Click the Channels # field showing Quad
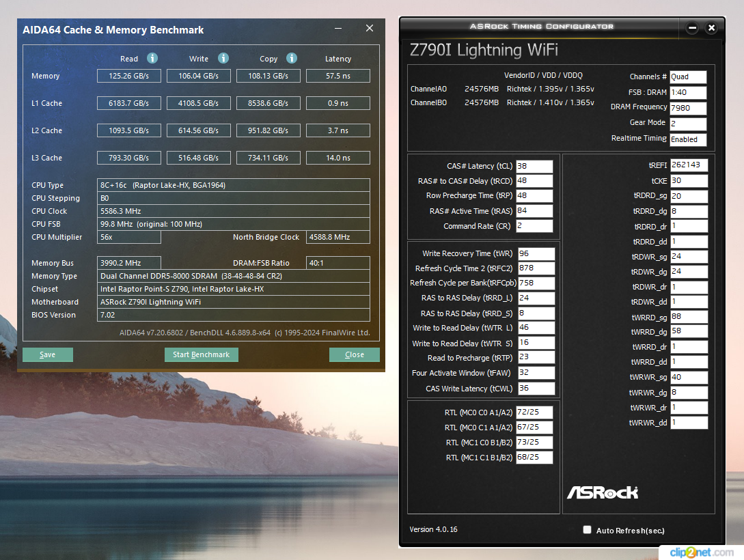Viewport: 744px width, 560px height. tap(688, 76)
